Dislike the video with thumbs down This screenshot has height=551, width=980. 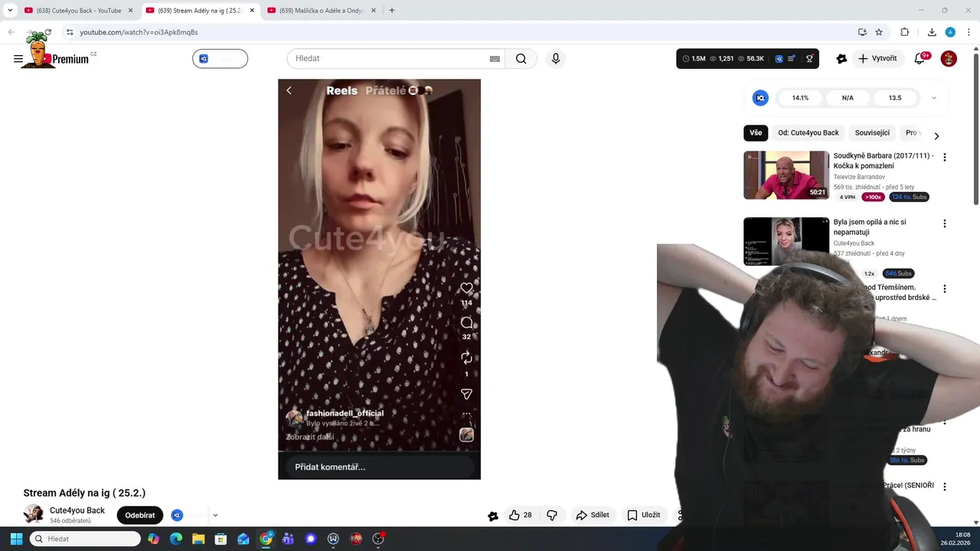(x=552, y=515)
